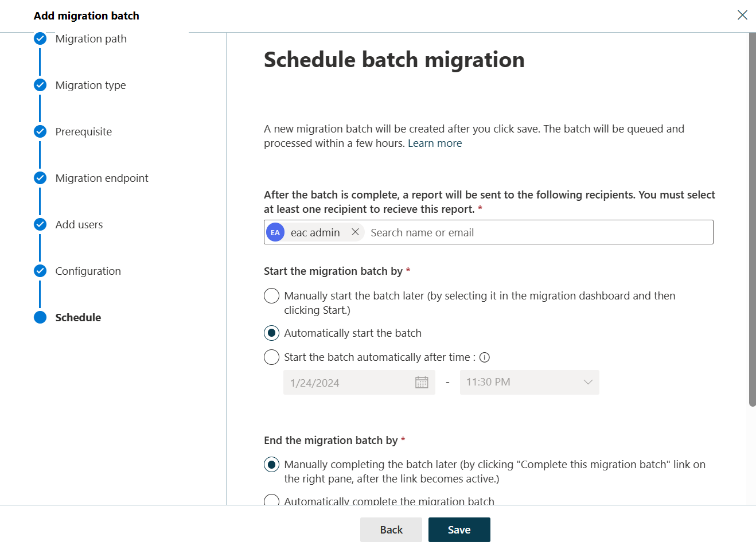This screenshot has width=756, height=549.
Task: Select Automatically complete the migration batch option
Action: coord(271,500)
